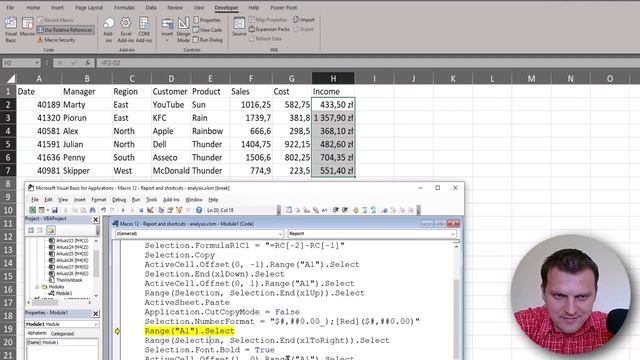This screenshot has width=640, height=360.
Task: Open the Name Box dropdown arrow
Action: tap(37, 63)
